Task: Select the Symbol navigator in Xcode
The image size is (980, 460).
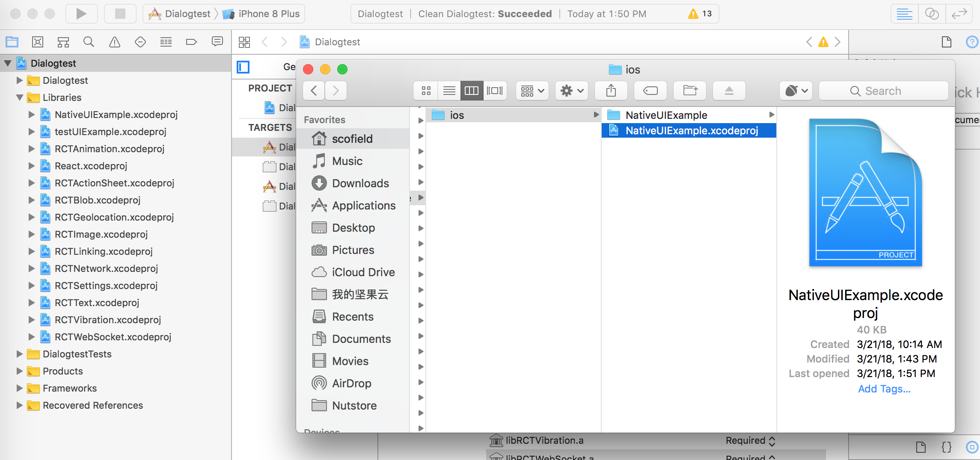Action: (63, 41)
